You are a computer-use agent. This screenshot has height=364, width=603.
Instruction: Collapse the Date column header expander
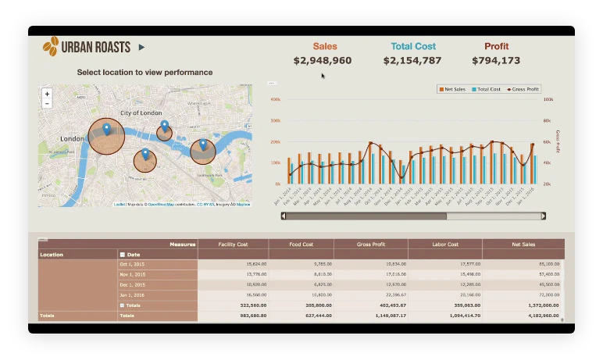coord(123,255)
